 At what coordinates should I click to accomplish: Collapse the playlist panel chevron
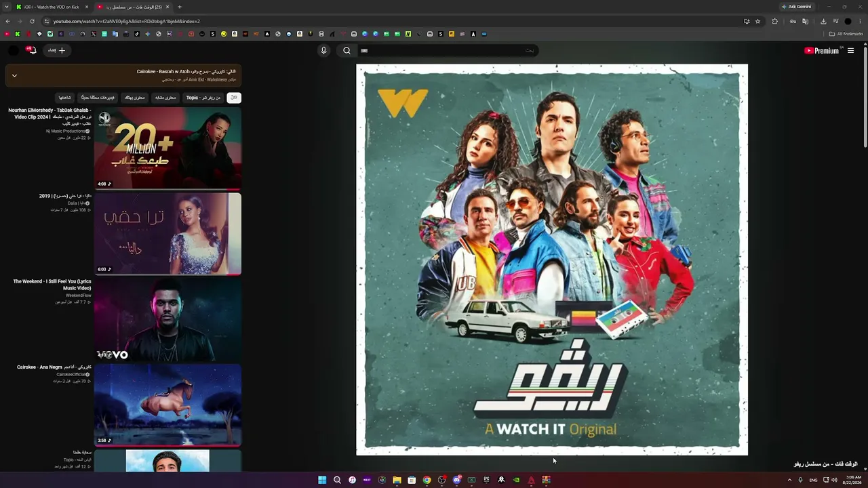pyautogui.click(x=14, y=75)
